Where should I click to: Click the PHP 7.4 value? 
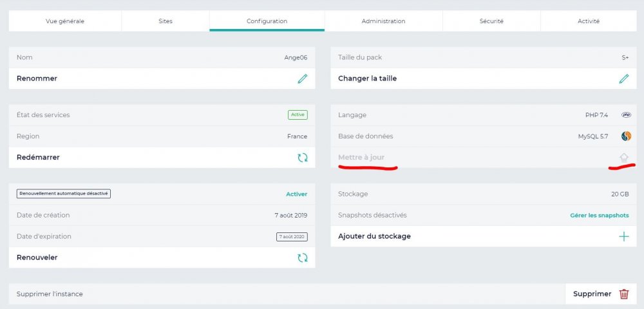pyautogui.click(x=596, y=115)
